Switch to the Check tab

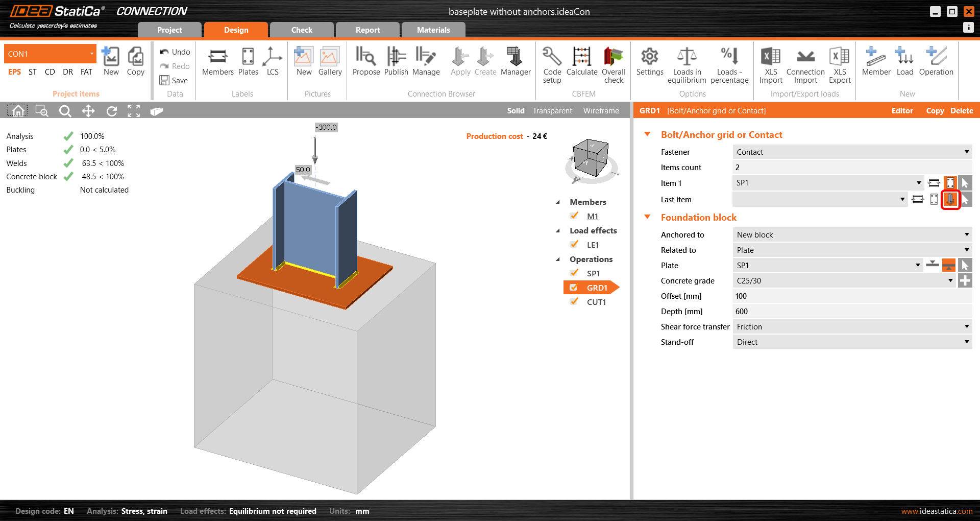302,30
